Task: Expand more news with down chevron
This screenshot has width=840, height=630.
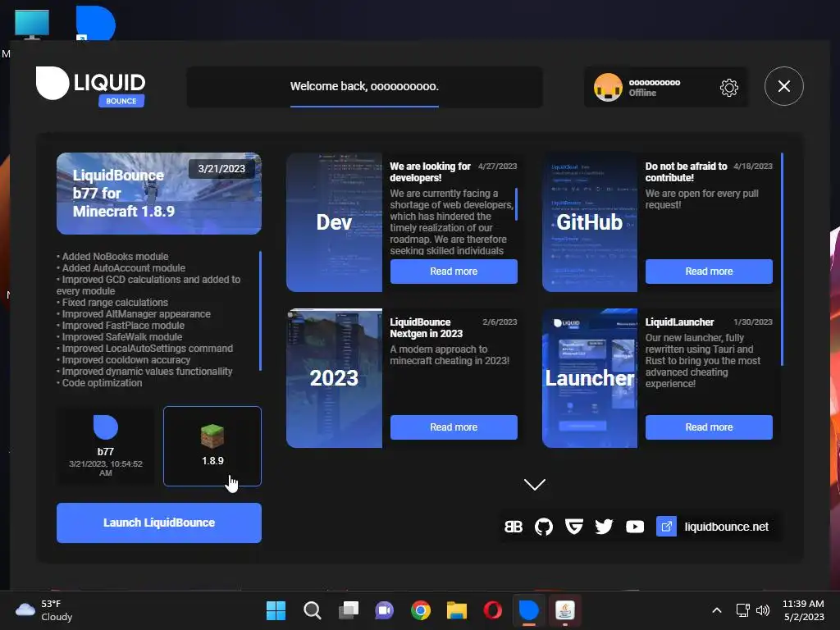Action: point(535,484)
